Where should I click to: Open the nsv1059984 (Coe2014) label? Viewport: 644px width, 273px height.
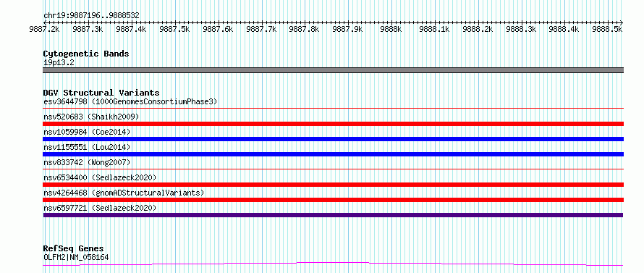click(87, 132)
